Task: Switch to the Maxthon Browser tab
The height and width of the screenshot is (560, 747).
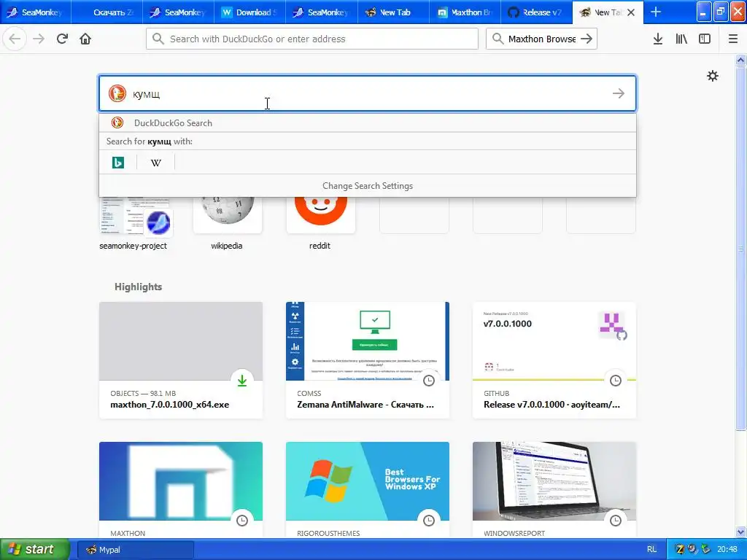Action: (465, 12)
